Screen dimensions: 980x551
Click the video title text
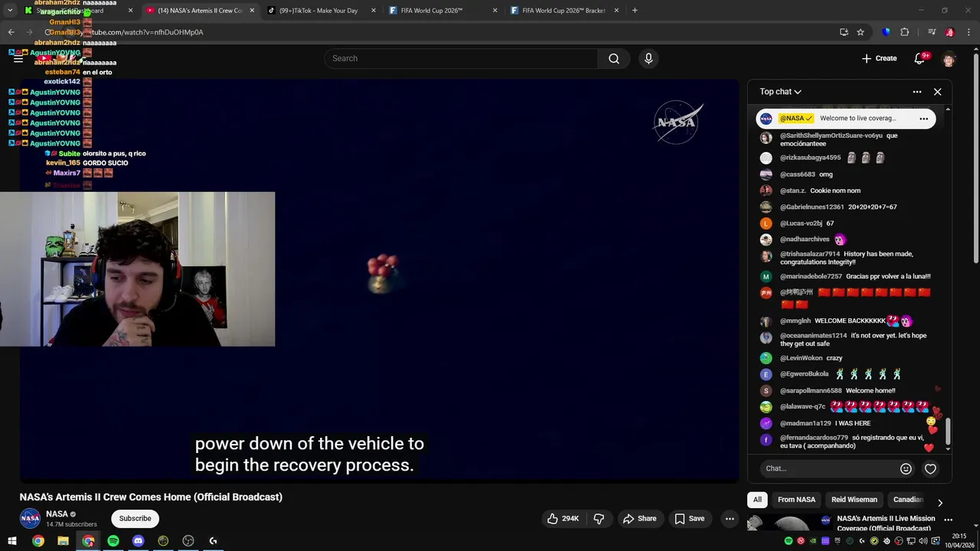click(151, 497)
